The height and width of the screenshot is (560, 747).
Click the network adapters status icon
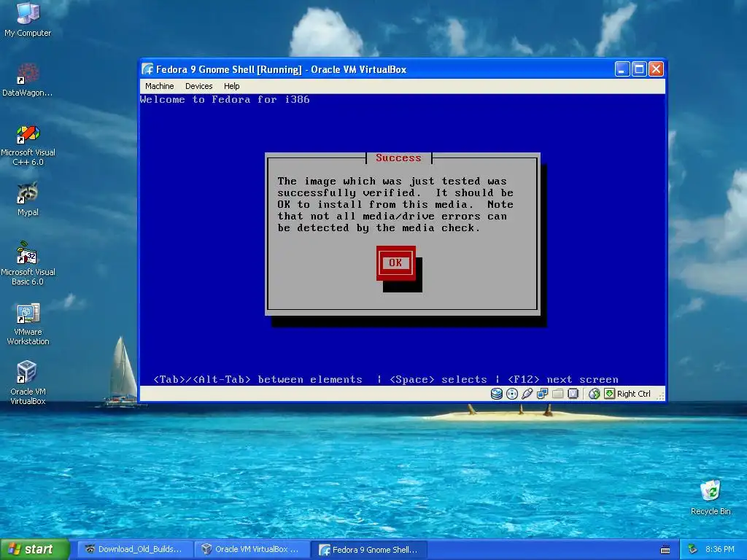[542, 394]
